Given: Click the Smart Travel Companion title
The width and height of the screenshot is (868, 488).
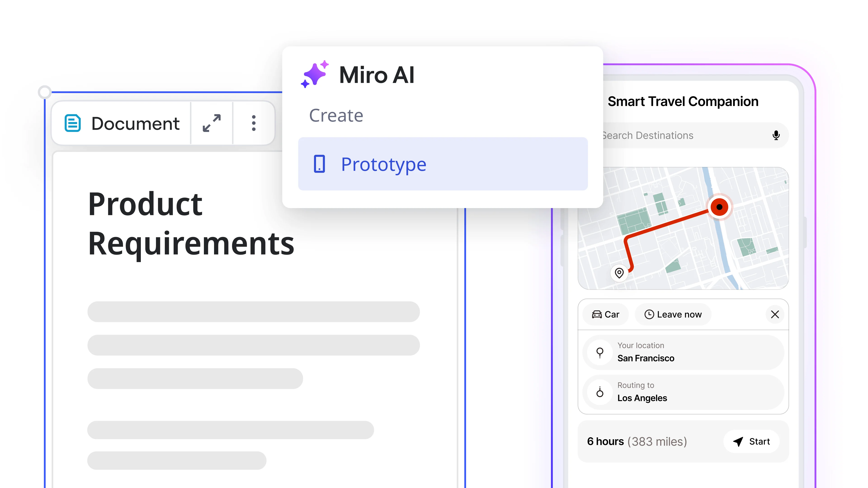Looking at the screenshot, I should (x=683, y=101).
